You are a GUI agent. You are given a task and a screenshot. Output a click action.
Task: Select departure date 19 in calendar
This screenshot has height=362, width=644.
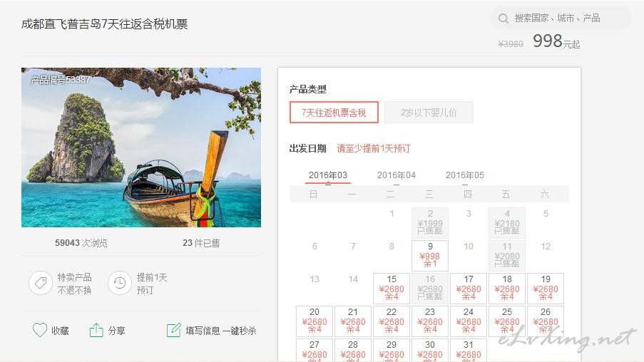click(x=546, y=288)
